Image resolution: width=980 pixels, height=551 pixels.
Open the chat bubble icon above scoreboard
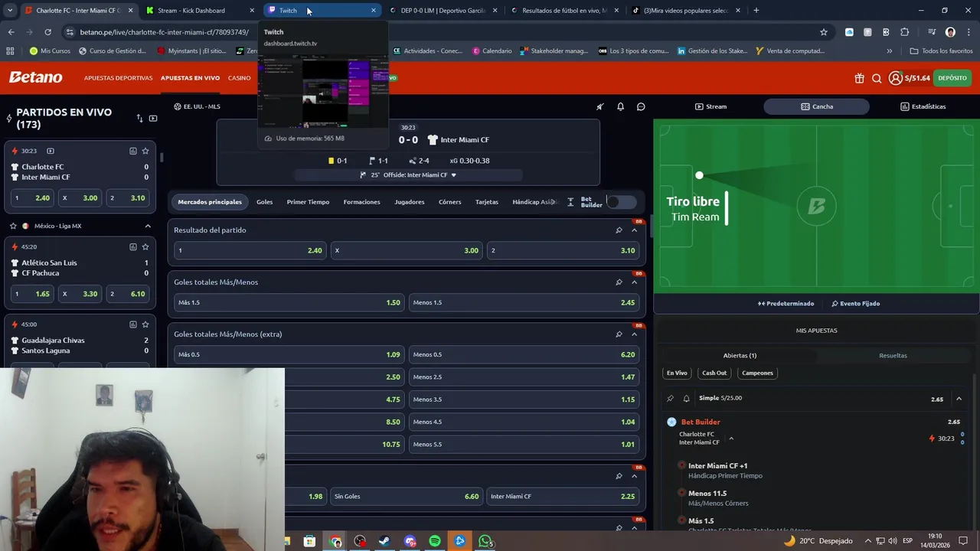[x=641, y=106]
